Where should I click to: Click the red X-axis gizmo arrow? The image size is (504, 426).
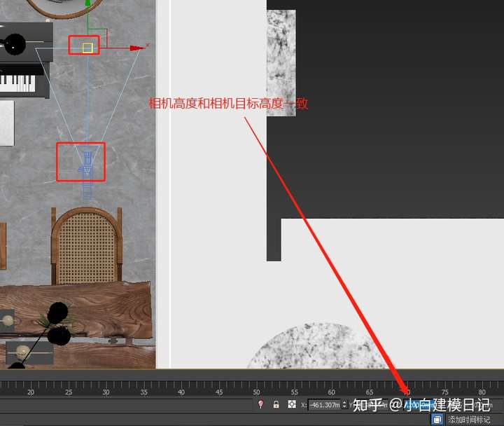(138, 48)
